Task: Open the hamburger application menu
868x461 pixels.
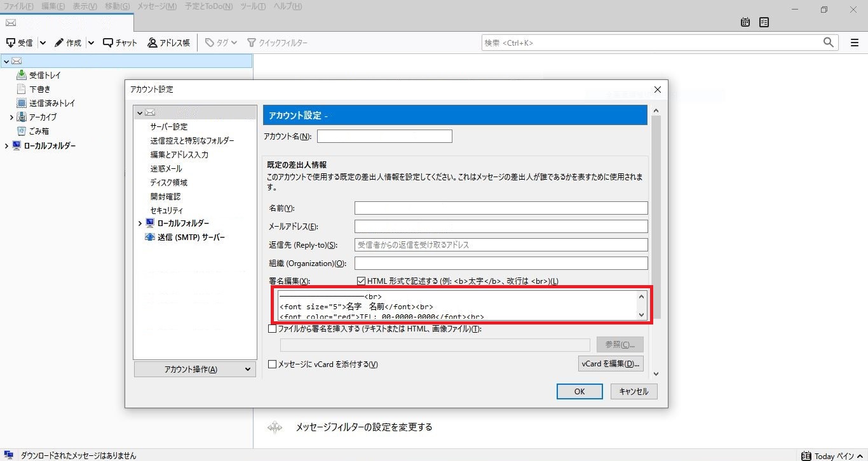Action: [x=855, y=43]
